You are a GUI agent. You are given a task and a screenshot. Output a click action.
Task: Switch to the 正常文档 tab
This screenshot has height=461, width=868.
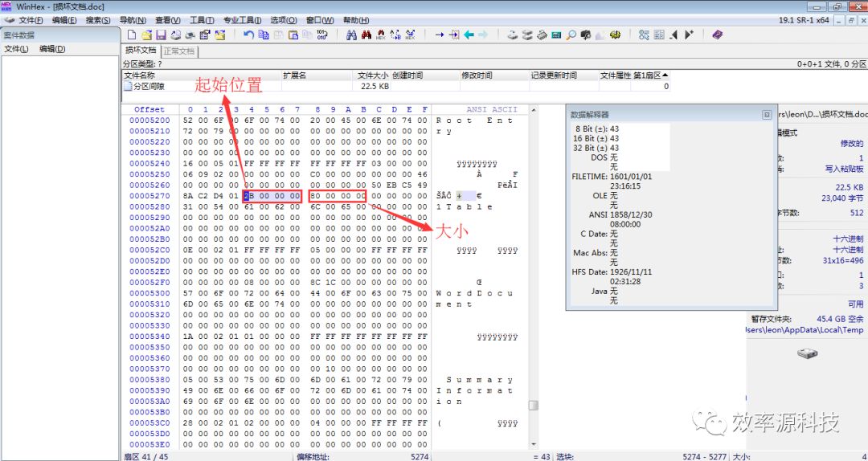178,51
